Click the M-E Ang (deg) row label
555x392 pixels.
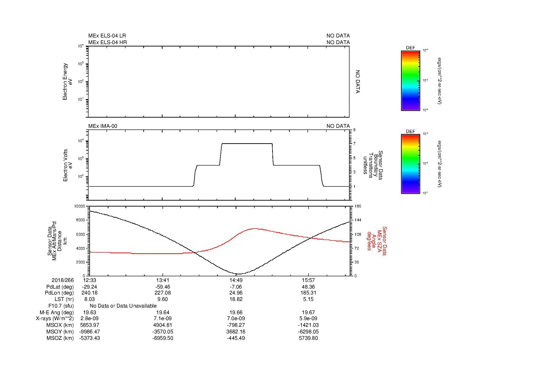coord(57,313)
